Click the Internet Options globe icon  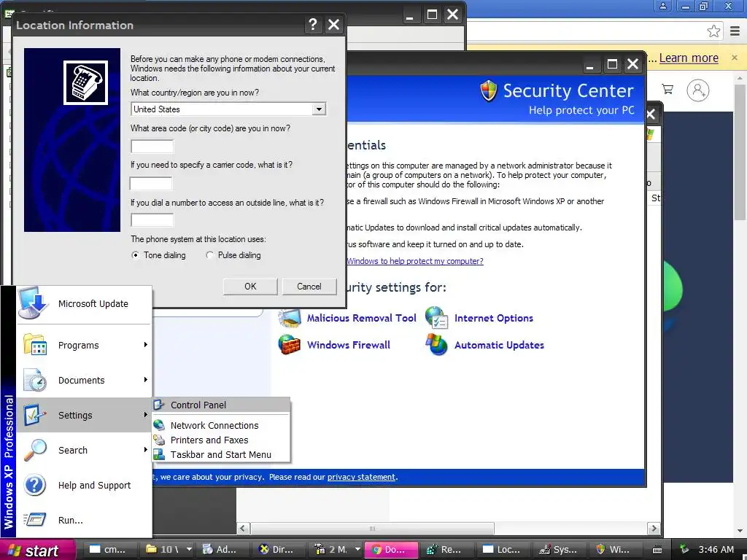(x=437, y=318)
